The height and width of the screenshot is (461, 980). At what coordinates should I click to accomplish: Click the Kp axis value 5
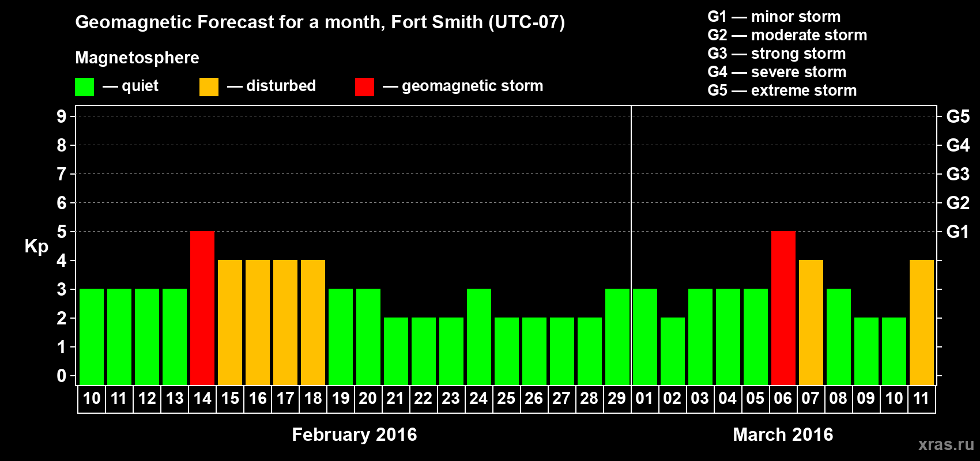62,232
